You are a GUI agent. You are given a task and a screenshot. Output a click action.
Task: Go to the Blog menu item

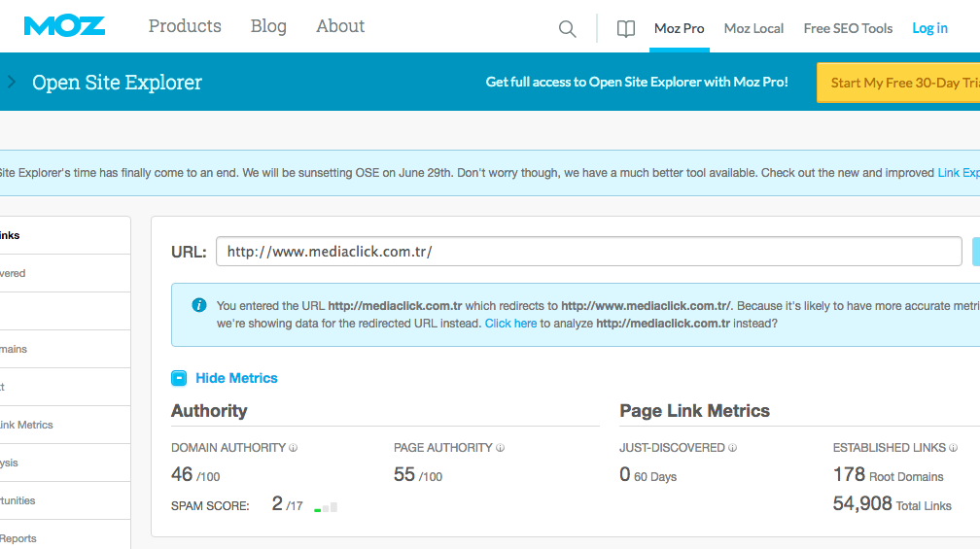268,26
